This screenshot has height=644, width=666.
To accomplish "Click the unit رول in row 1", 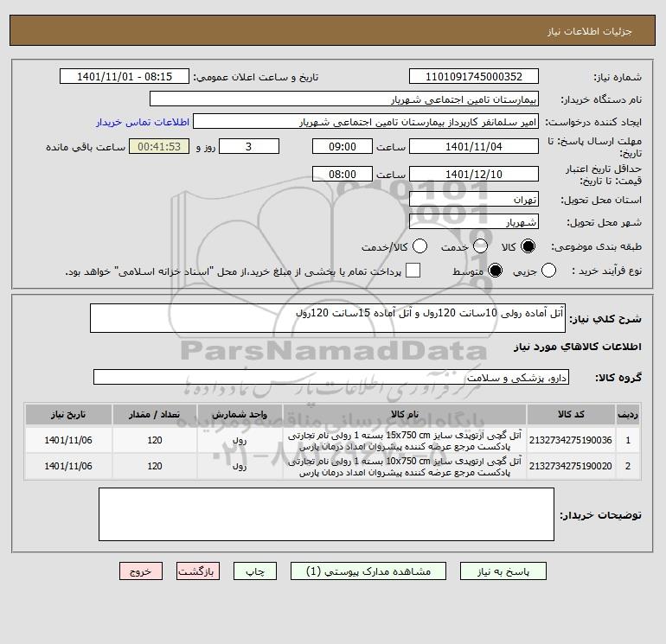I will [240, 440].
